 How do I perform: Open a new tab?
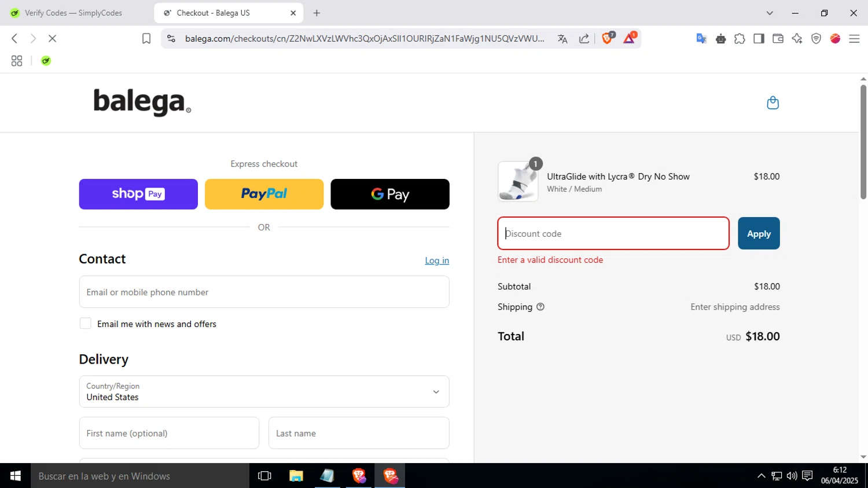(317, 13)
